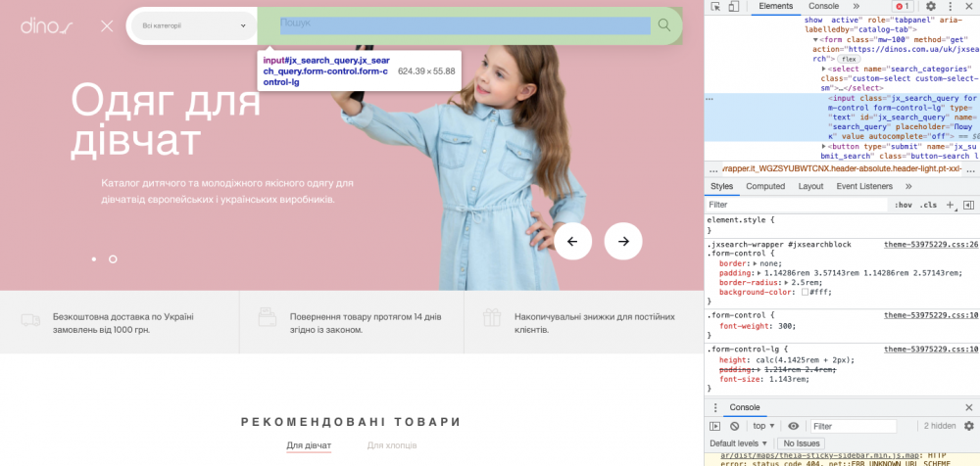Click the flex badge on form element

click(x=849, y=60)
